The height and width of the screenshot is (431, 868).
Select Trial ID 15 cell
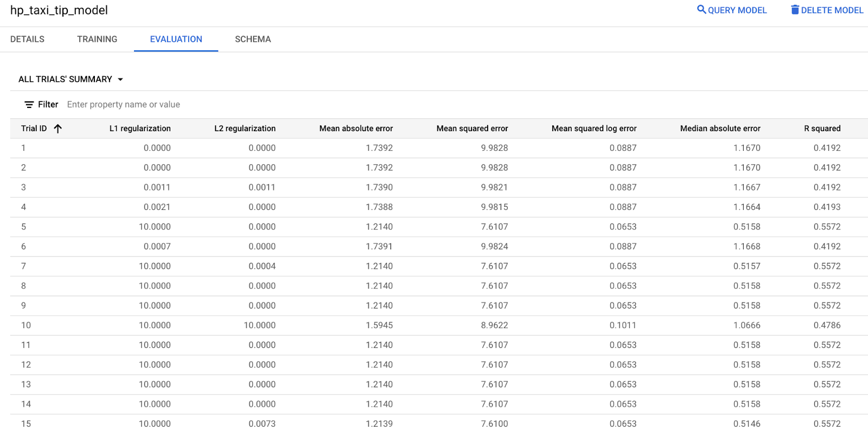click(x=26, y=424)
